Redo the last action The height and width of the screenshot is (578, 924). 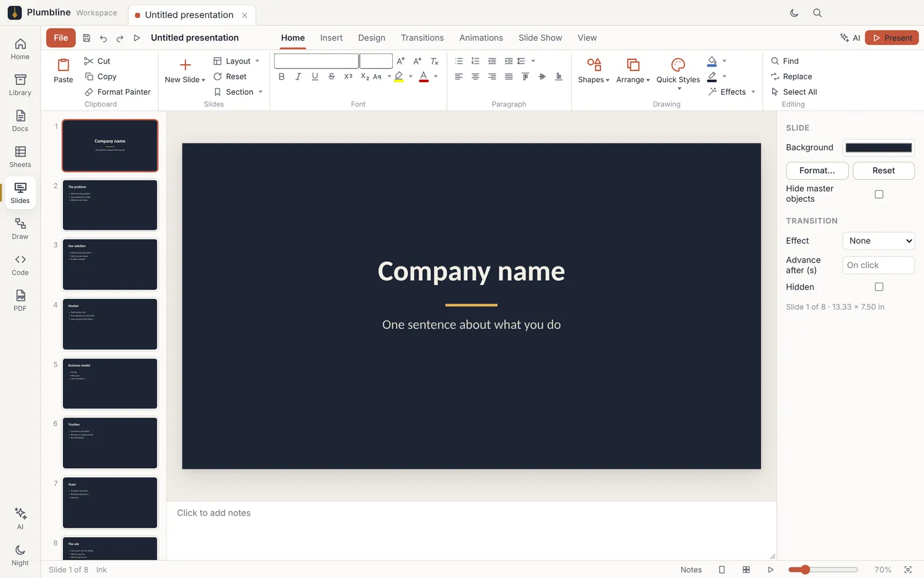pos(120,38)
